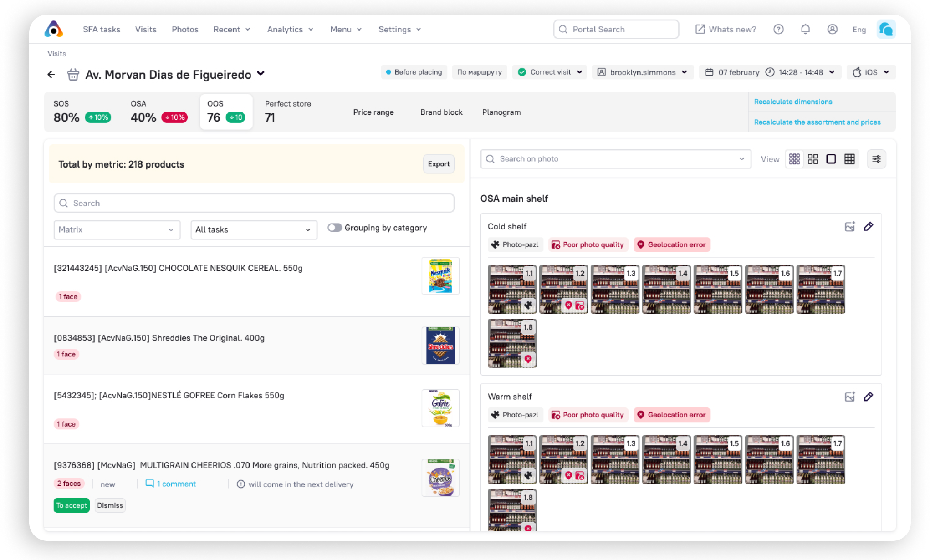This screenshot has width=930, height=560.
Task: Open the Matrix dropdown
Action: click(x=117, y=230)
